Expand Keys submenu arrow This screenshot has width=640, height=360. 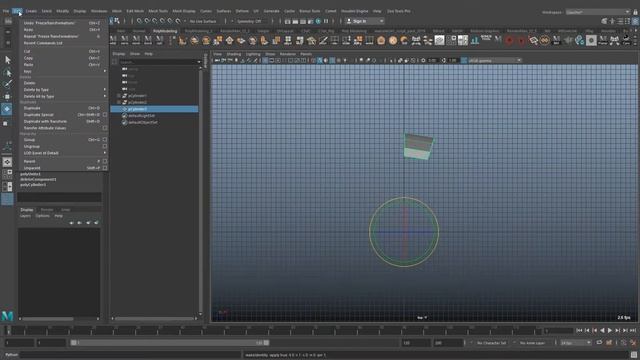coord(105,71)
